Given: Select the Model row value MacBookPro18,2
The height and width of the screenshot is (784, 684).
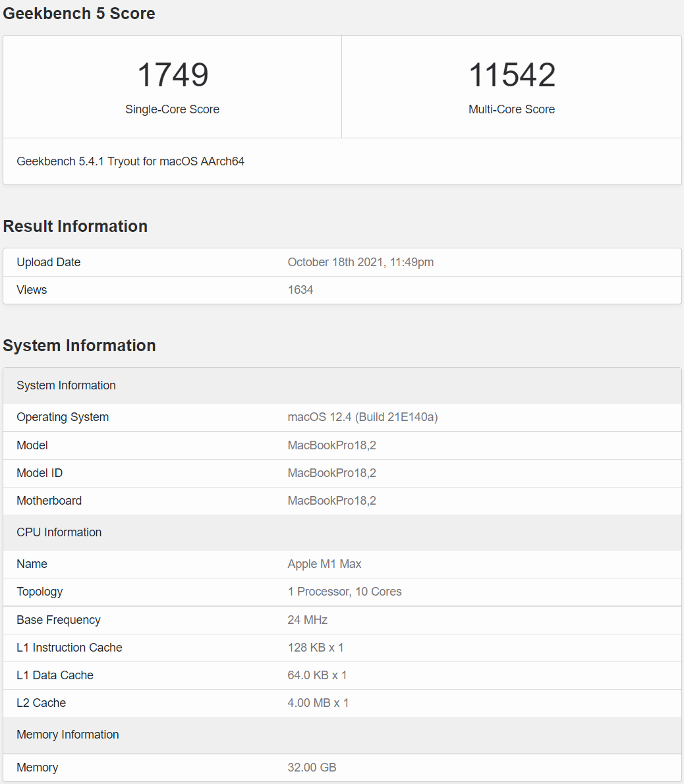Looking at the screenshot, I should point(332,445).
